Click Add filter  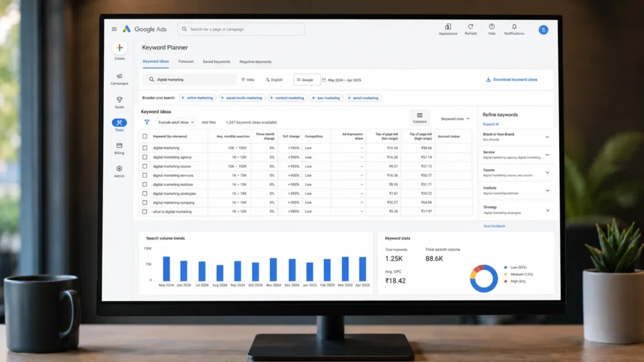coord(209,123)
